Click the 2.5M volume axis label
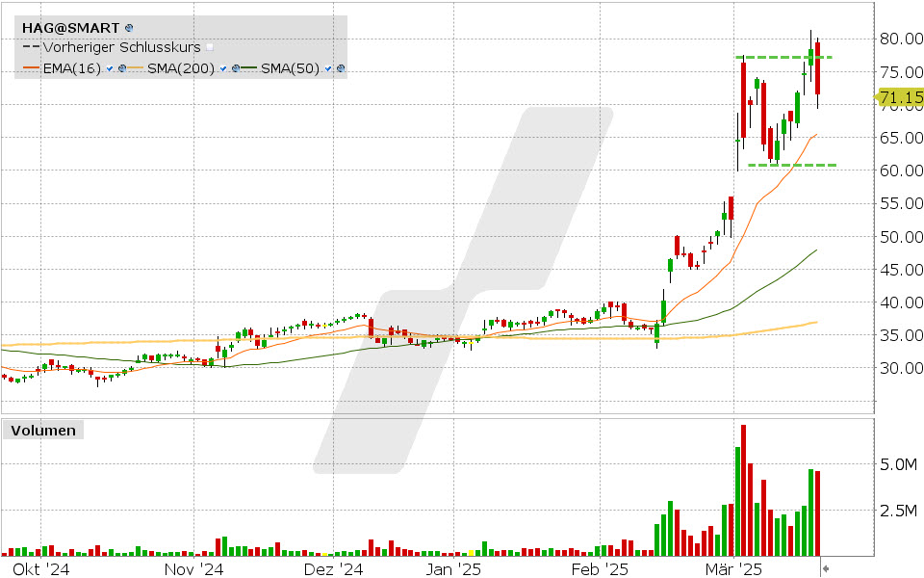The height and width of the screenshot is (578, 924). 898,511
